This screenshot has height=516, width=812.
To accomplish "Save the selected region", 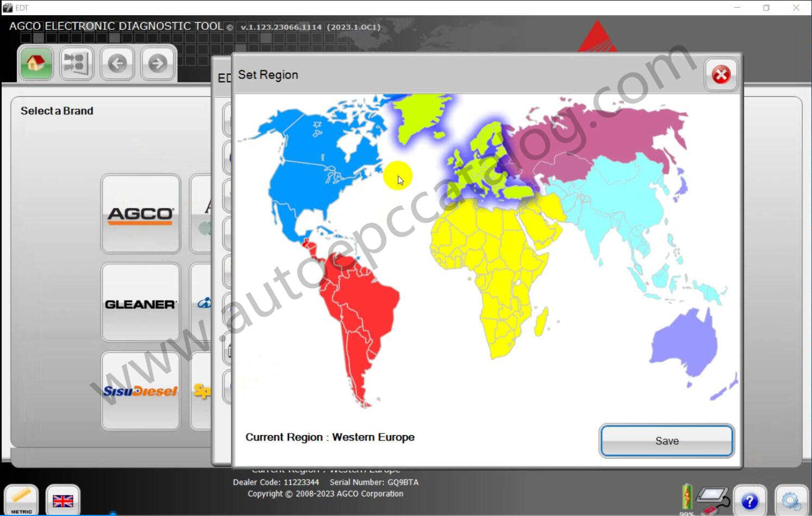I will (666, 441).
